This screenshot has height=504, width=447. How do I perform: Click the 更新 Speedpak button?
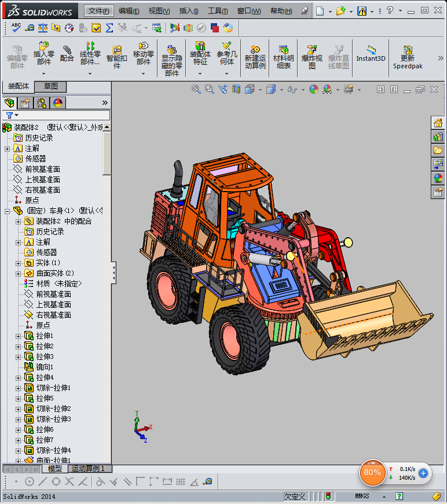pyautogui.click(x=408, y=57)
